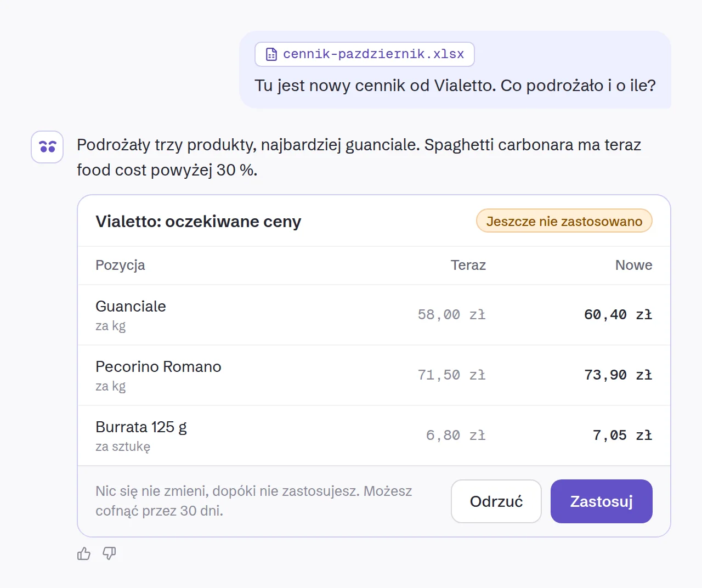Click the Nowe column header
The height and width of the screenshot is (588, 702).
click(633, 265)
